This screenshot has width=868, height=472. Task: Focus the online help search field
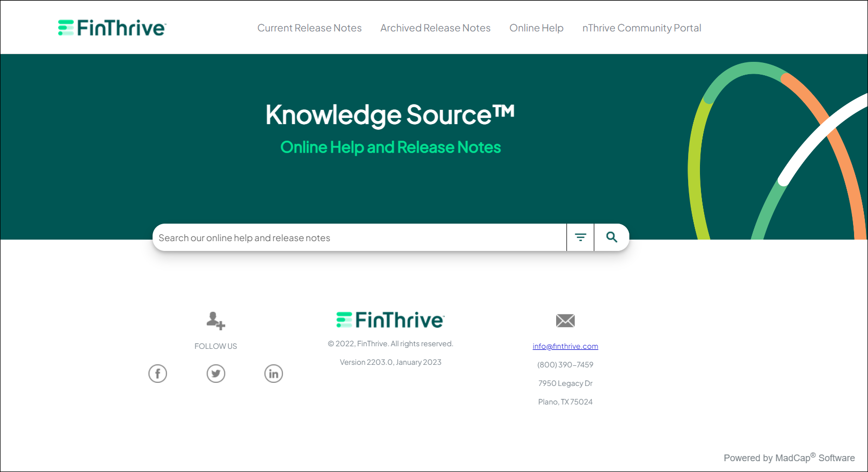click(x=359, y=238)
